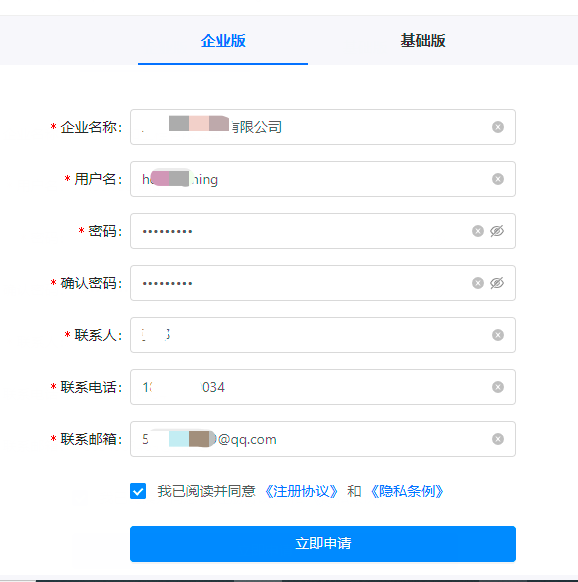Image resolution: width=578 pixels, height=582 pixels.
Task: Focus the 企业名称 input field
Action: (x=323, y=127)
